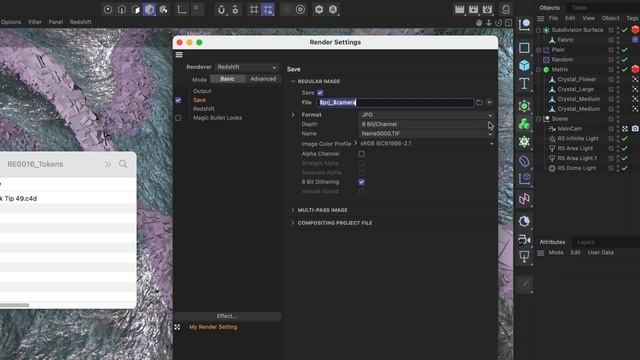The image size is (640, 360).
Task: Click the File path input field
Action: [395, 102]
